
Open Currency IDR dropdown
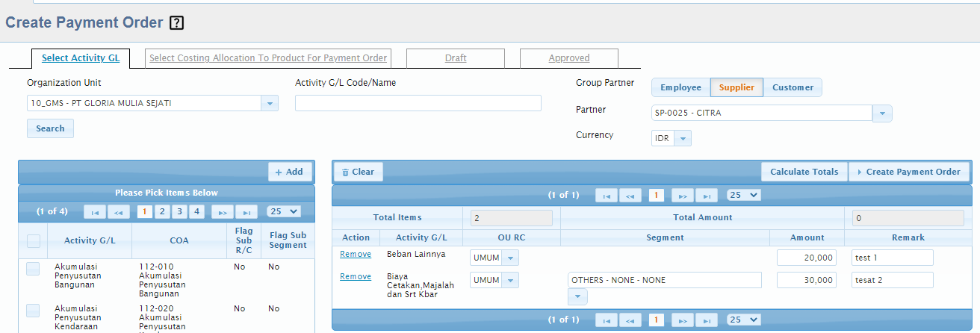coord(683,139)
